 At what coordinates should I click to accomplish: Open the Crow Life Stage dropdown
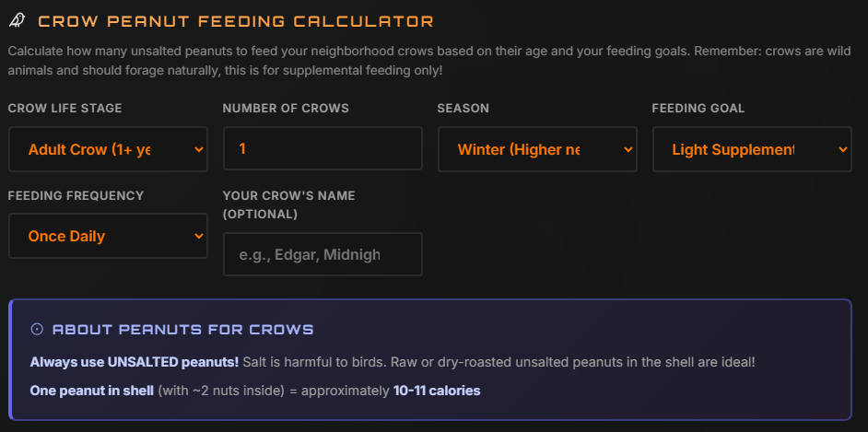pos(108,149)
